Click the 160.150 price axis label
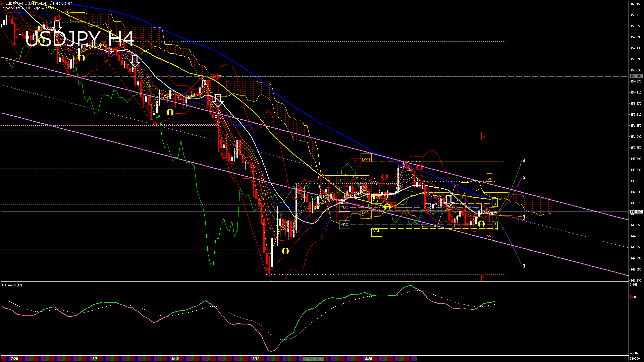The height and width of the screenshot is (362, 644). [x=636, y=4]
